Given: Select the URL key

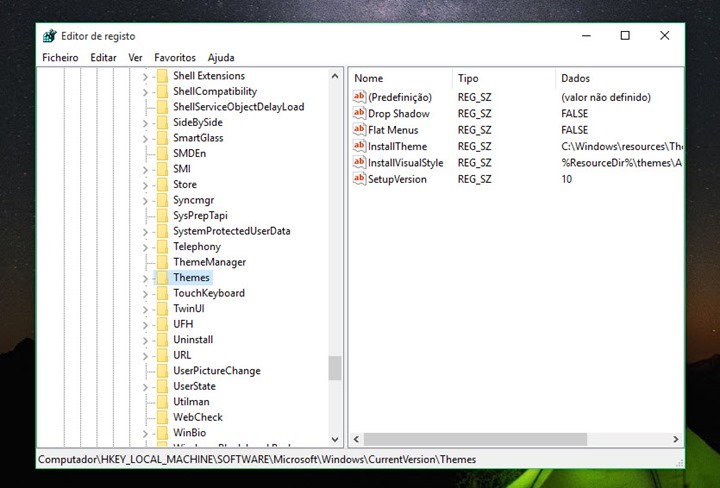Looking at the screenshot, I should click(x=182, y=355).
